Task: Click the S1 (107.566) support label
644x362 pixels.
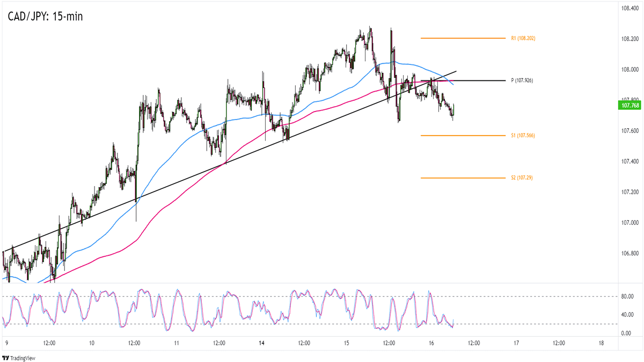Action: pos(523,136)
